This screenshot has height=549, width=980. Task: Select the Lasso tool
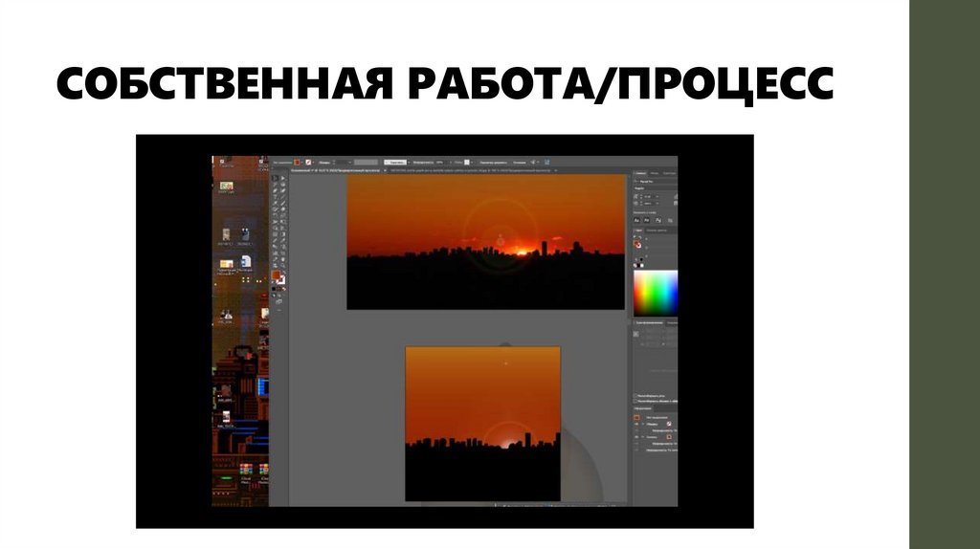point(283,185)
